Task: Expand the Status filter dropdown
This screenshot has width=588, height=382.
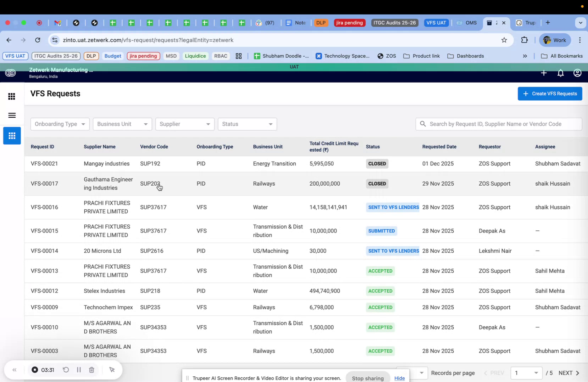Action: coord(247,124)
